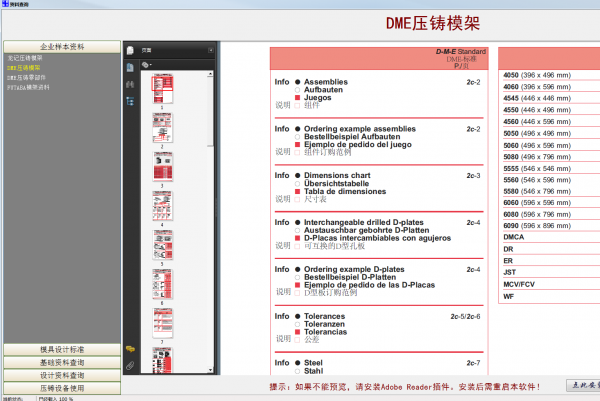Click the 6090 (596 x 896 mm) entry
600x401 pixels.
pyautogui.click(x=537, y=226)
